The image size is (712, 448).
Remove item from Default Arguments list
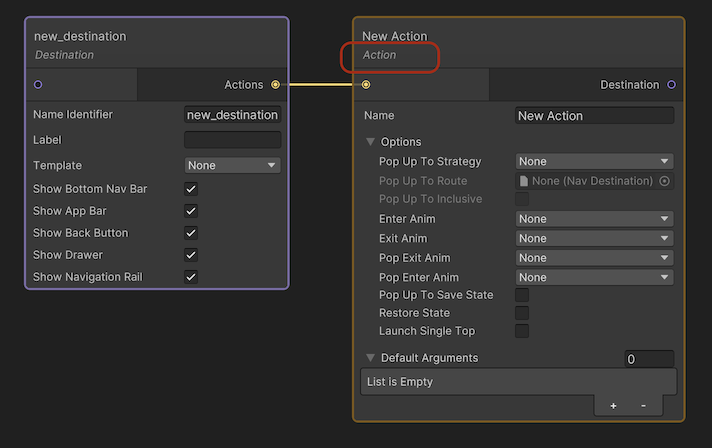[x=643, y=406]
